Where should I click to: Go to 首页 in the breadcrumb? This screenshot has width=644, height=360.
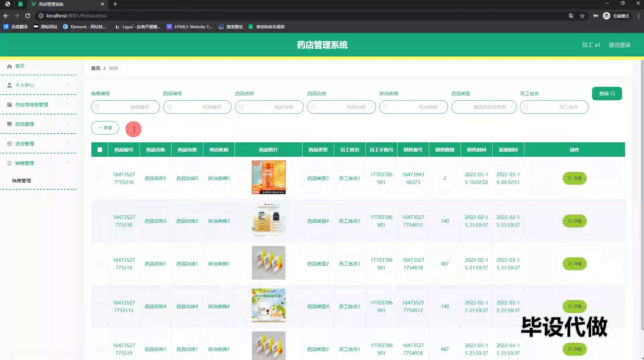(96, 68)
